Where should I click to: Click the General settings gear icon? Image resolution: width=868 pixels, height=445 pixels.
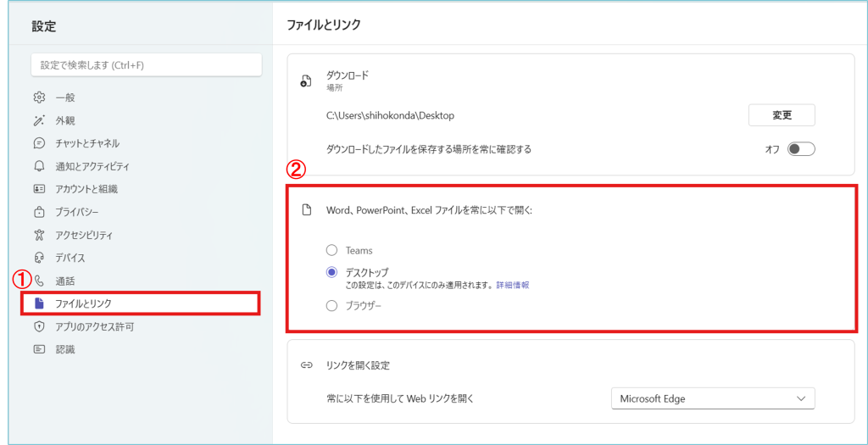click(x=38, y=97)
